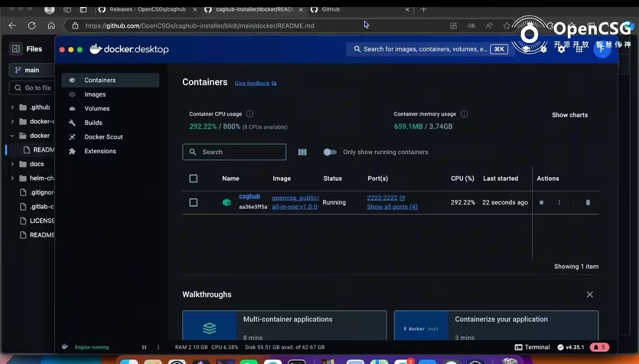Open the csghub container actions kebab menu

tap(559, 202)
